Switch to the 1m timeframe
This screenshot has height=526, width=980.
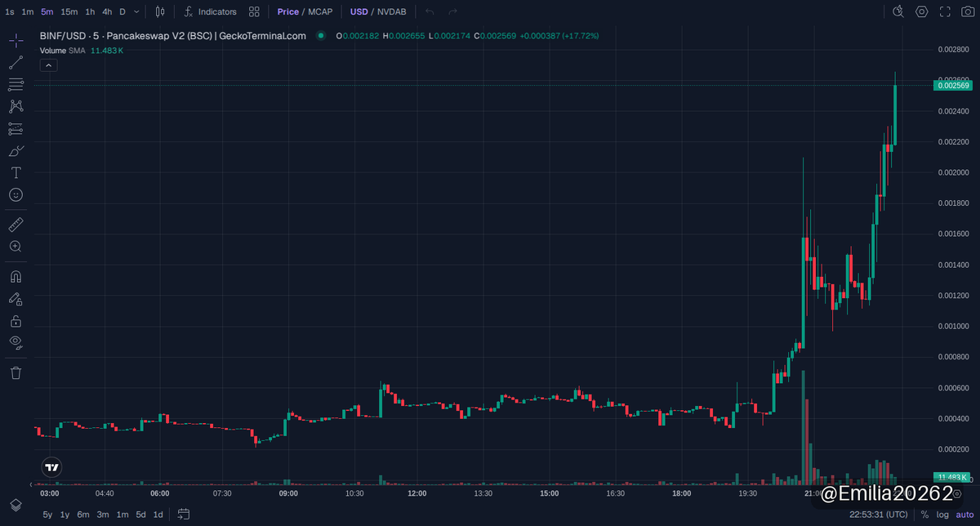tap(28, 11)
